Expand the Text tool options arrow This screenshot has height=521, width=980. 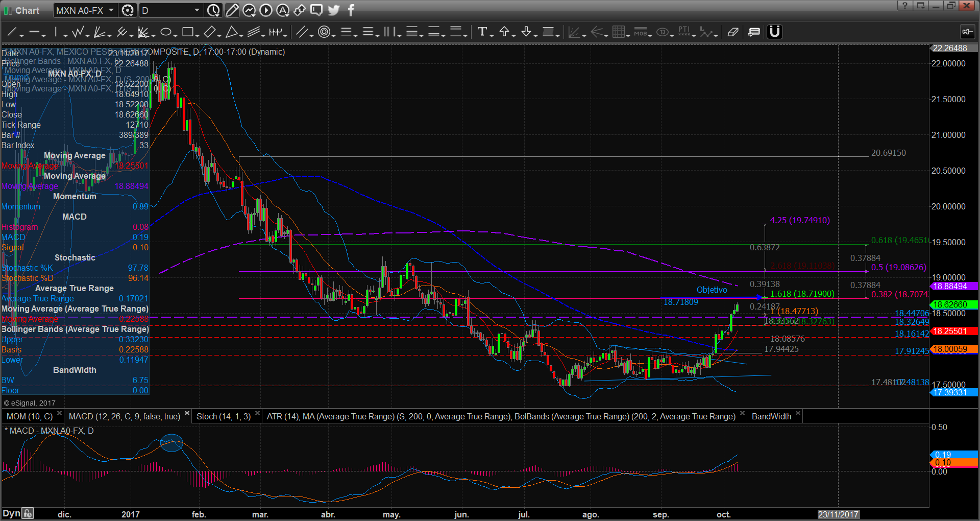(x=492, y=35)
